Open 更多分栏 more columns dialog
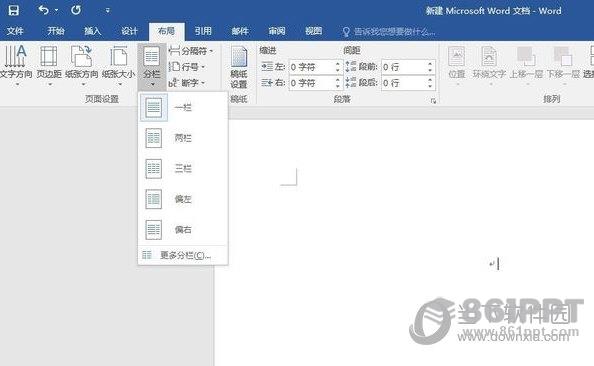The image size is (594, 366). 183,255
